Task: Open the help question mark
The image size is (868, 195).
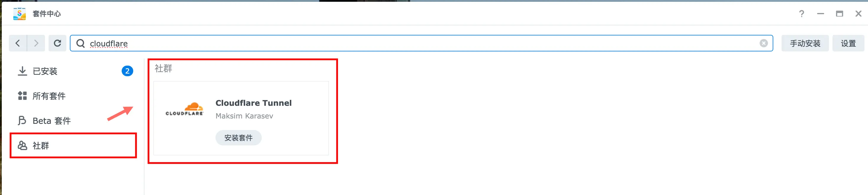Action: (802, 14)
